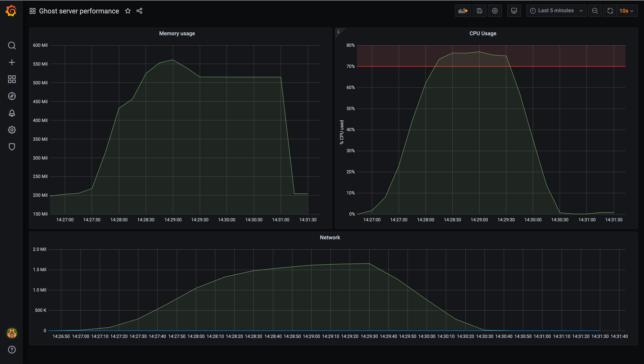
Task: Open the Network panel title menu
Action: coord(330,237)
